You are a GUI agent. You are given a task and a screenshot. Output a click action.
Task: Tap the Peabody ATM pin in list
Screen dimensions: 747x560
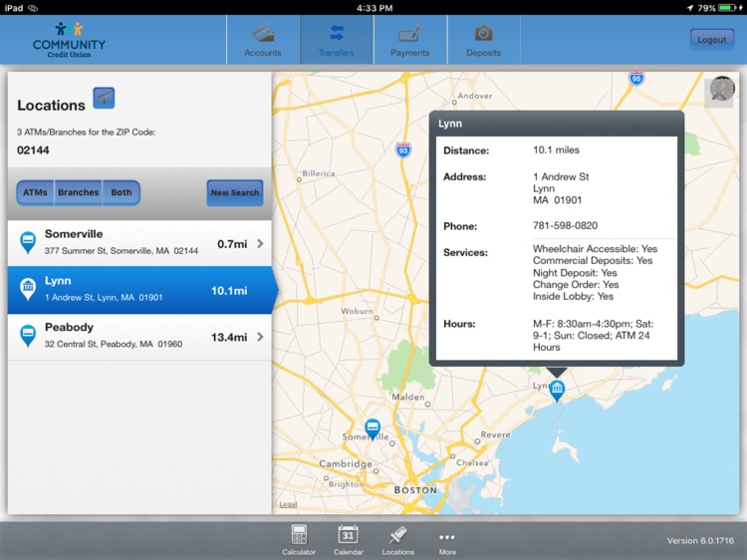[x=28, y=336]
